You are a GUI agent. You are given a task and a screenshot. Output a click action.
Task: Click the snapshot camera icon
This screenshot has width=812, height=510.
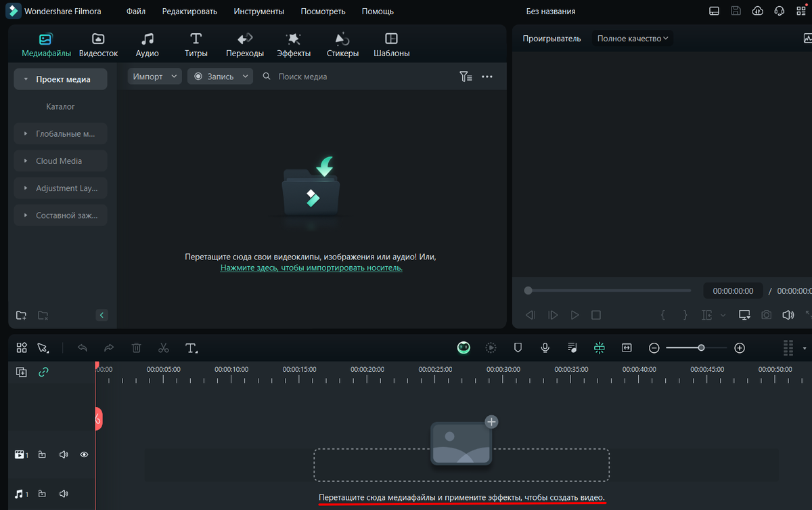766,315
